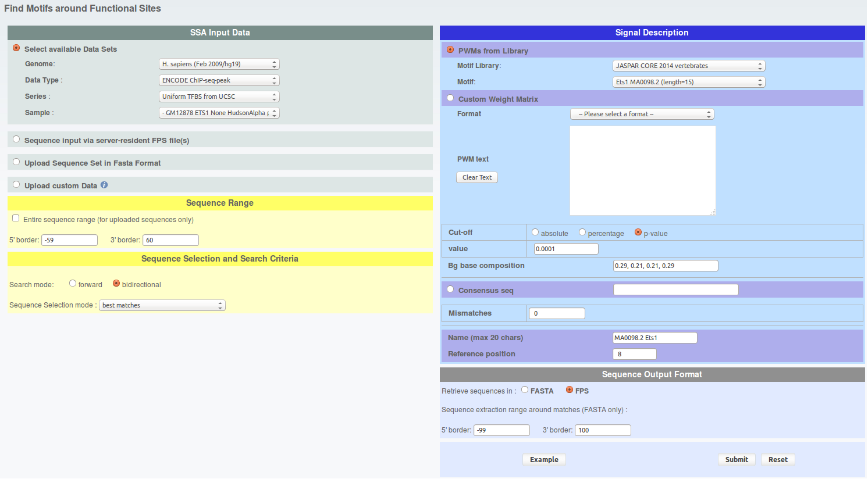868x479 pixels.
Task: Choose percentage cut-off option
Action: tap(582, 233)
